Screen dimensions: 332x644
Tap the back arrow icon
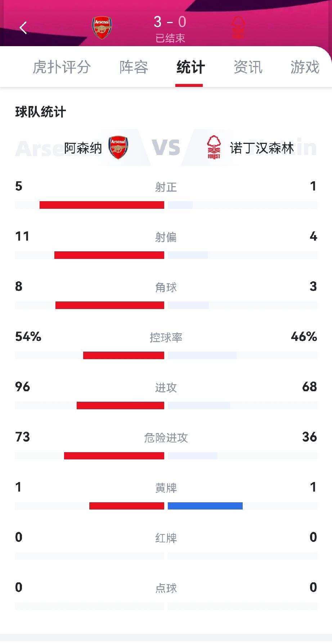(x=23, y=27)
